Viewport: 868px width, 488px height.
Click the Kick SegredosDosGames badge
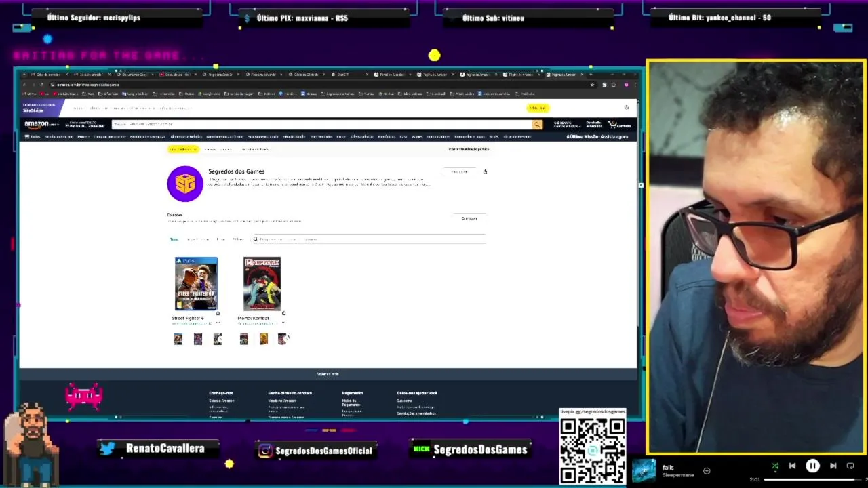tap(471, 449)
